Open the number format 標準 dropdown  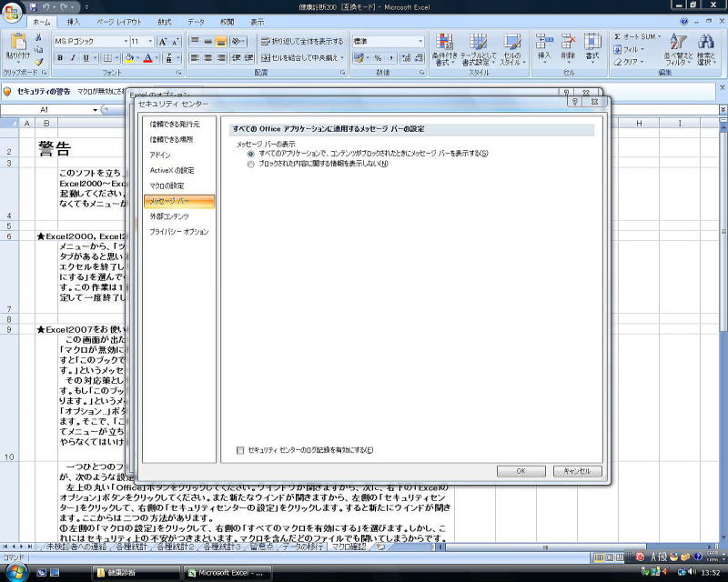(x=420, y=42)
